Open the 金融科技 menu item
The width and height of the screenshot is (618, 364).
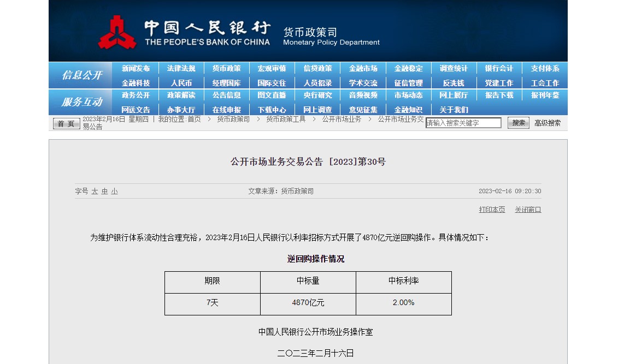(x=136, y=83)
